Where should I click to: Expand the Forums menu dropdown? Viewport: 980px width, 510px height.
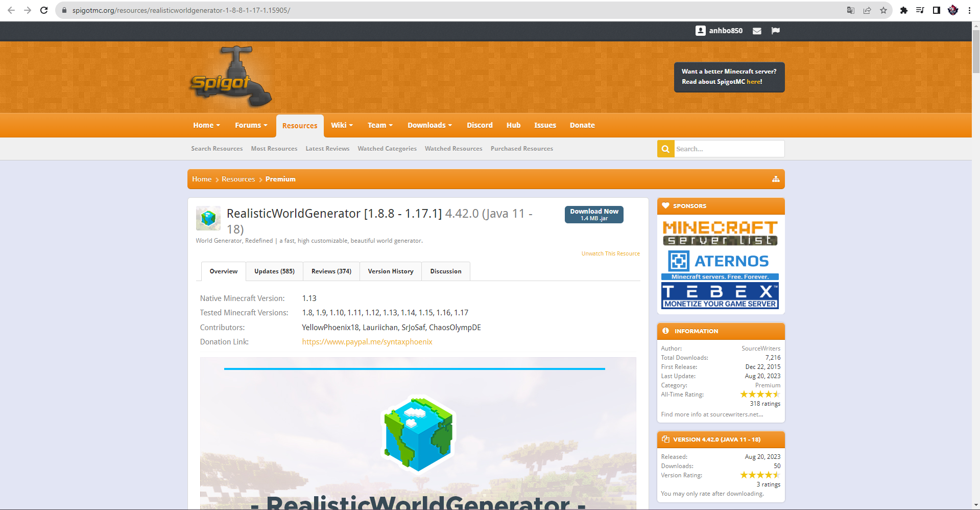point(251,125)
